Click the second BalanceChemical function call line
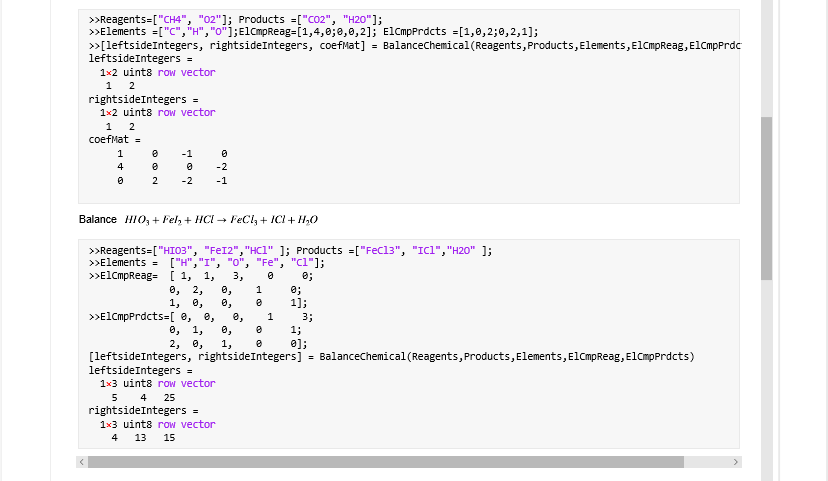This screenshot has width=828, height=481. coord(392,356)
